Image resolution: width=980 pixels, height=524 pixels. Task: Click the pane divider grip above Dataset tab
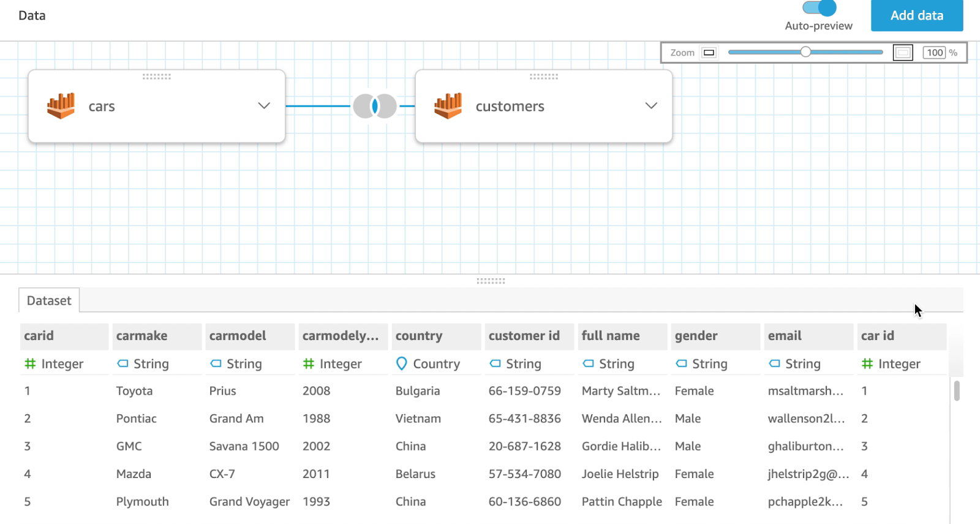tap(491, 281)
